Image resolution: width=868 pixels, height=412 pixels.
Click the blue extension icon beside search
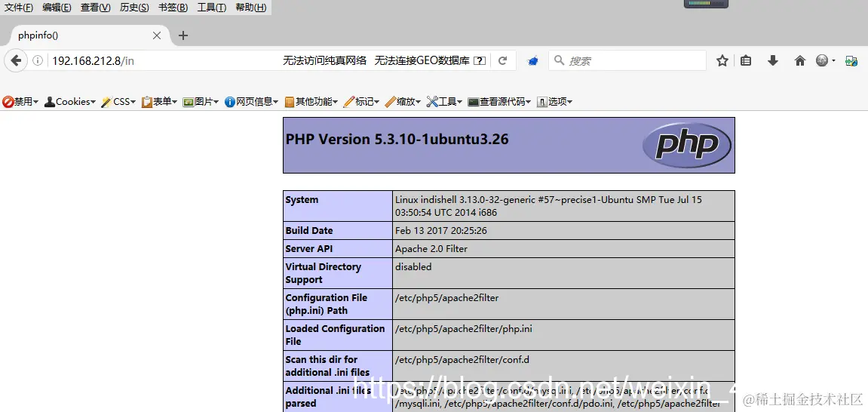click(x=532, y=61)
